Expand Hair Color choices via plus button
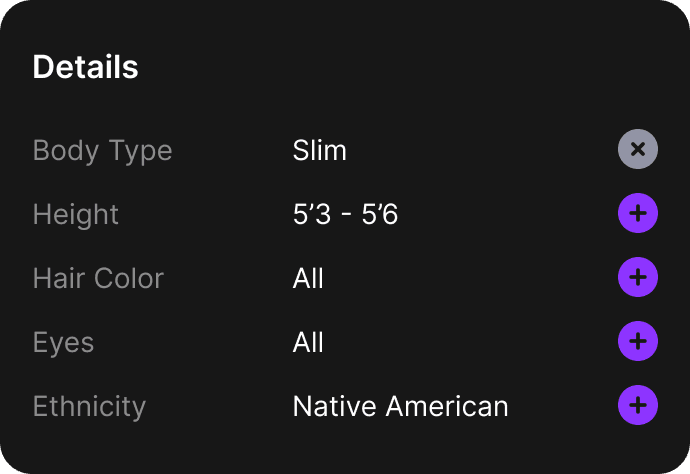The image size is (690, 474). (x=638, y=278)
